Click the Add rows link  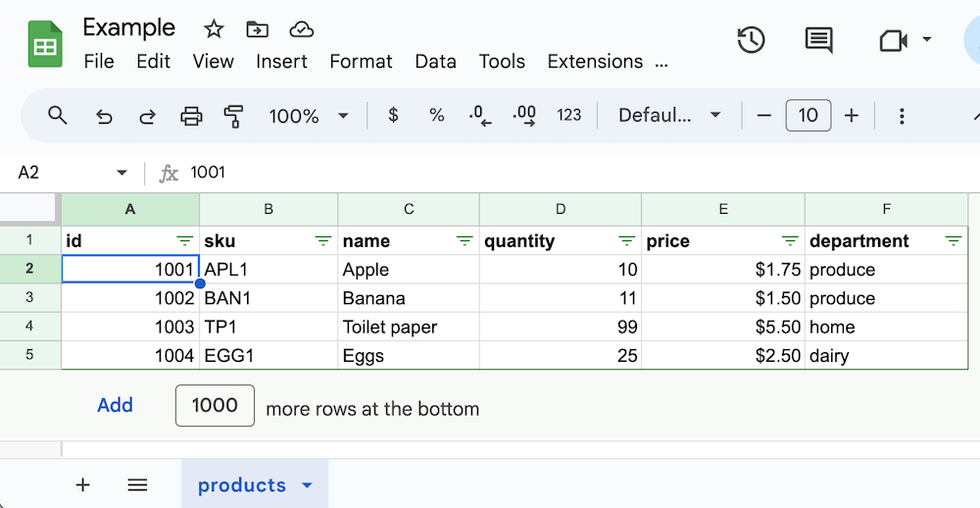coord(115,405)
